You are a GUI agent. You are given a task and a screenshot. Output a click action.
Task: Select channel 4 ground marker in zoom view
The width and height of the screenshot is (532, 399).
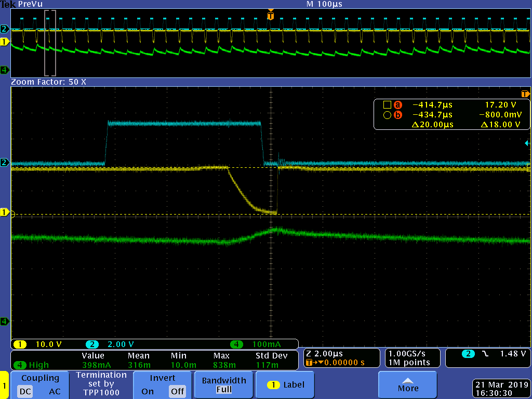point(5,321)
